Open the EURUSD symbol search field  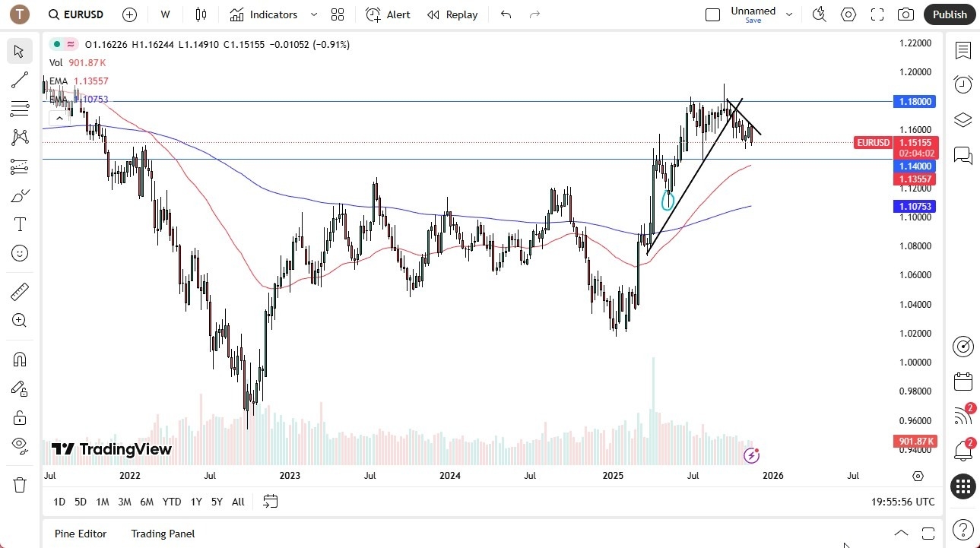pyautogui.click(x=75, y=14)
